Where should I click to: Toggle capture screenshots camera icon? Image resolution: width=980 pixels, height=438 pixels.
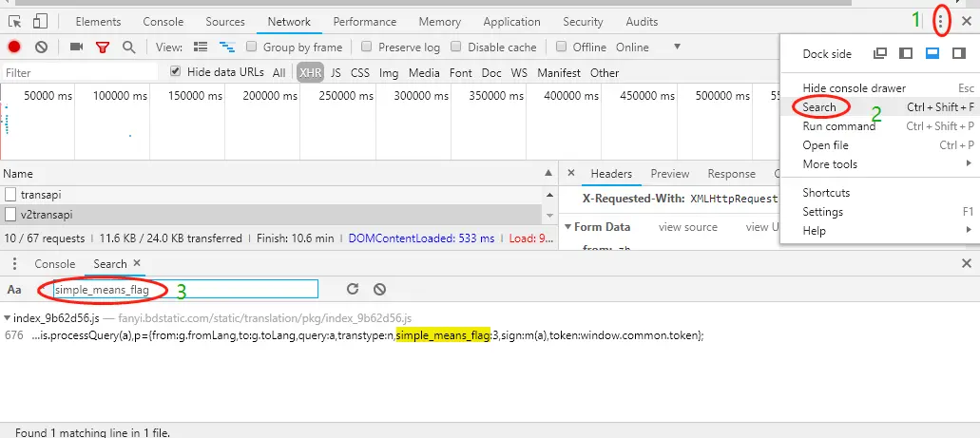click(77, 47)
